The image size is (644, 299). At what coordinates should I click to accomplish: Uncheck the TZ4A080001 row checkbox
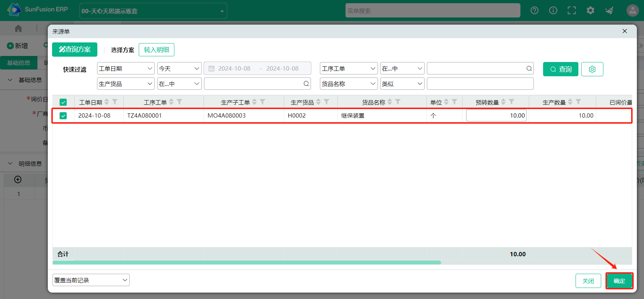[63, 115]
